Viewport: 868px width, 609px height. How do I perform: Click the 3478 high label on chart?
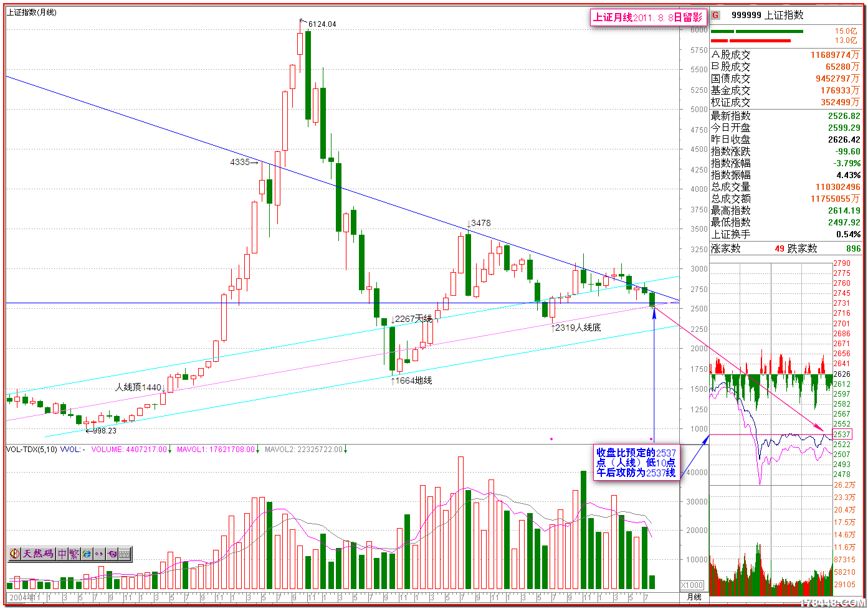click(480, 223)
